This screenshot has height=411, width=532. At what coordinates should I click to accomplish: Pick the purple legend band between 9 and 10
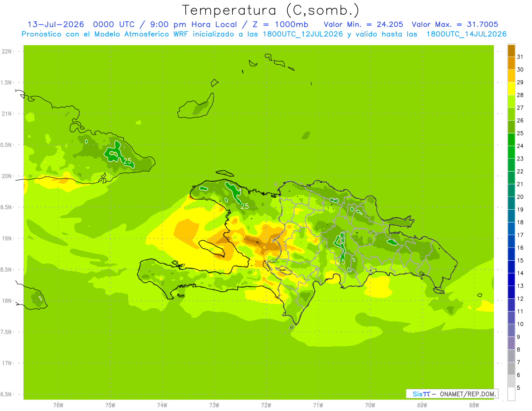pos(511,330)
